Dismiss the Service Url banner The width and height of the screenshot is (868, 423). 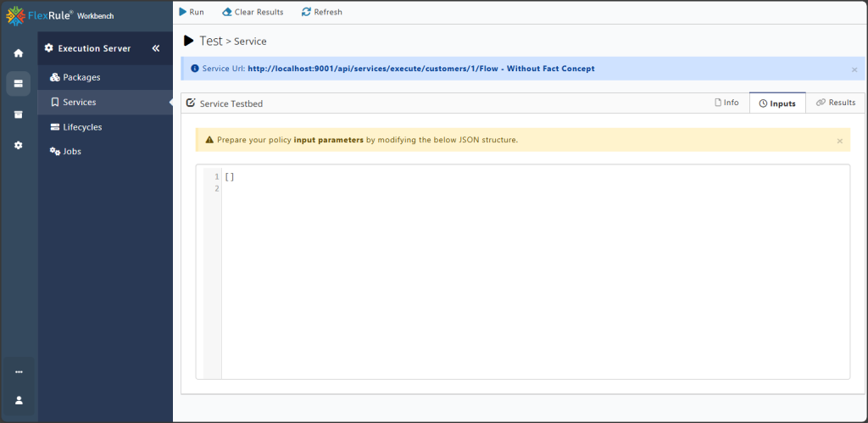pos(854,70)
